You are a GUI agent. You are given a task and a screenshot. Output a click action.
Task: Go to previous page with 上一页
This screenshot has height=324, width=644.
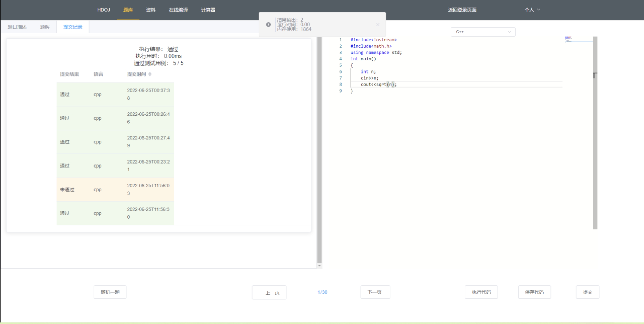pyautogui.click(x=269, y=292)
